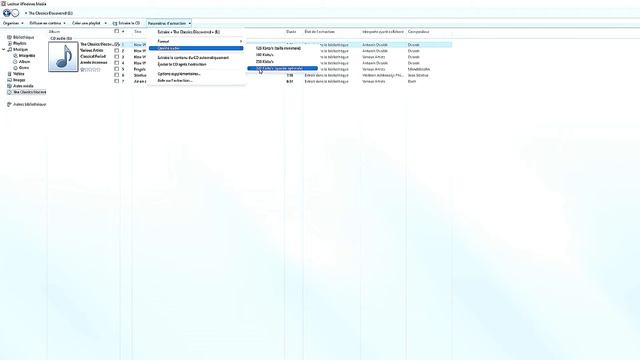Screen dimensions: 640x360
Task: Click the Autres médias icon in sidebar
Action: pyautogui.click(x=9, y=86)
